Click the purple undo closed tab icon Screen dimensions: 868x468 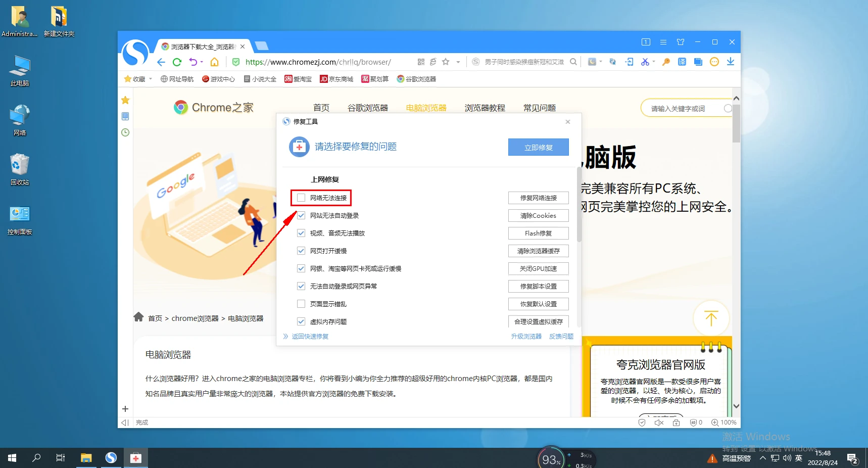[193, 62]
